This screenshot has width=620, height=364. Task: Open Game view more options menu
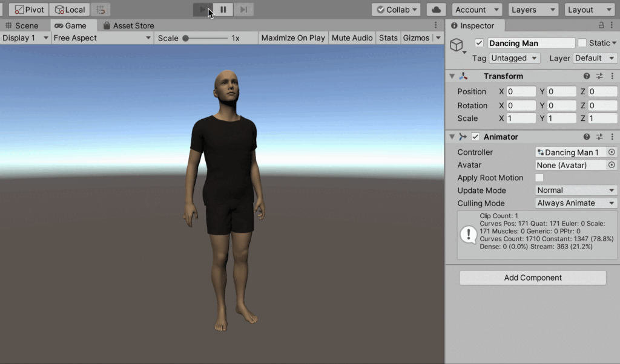coord(436,25)
